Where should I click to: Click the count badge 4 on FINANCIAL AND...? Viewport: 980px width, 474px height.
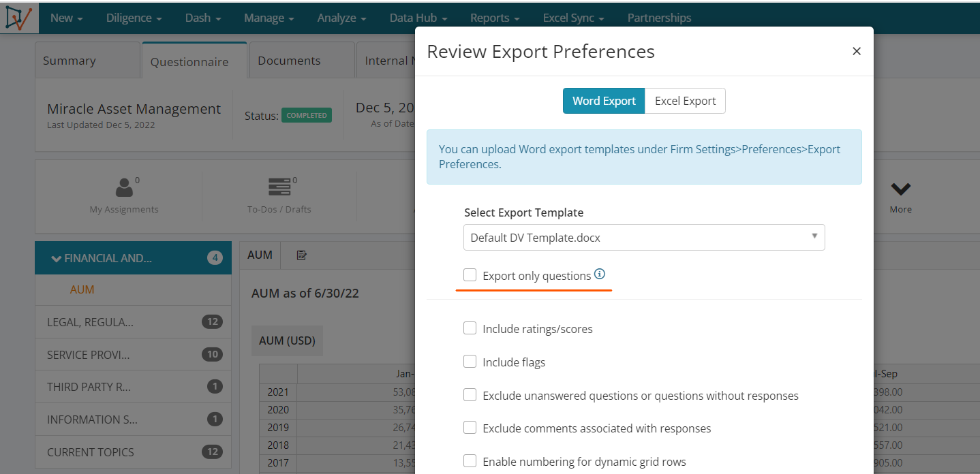pyautogui.click(x=215, y=257)
